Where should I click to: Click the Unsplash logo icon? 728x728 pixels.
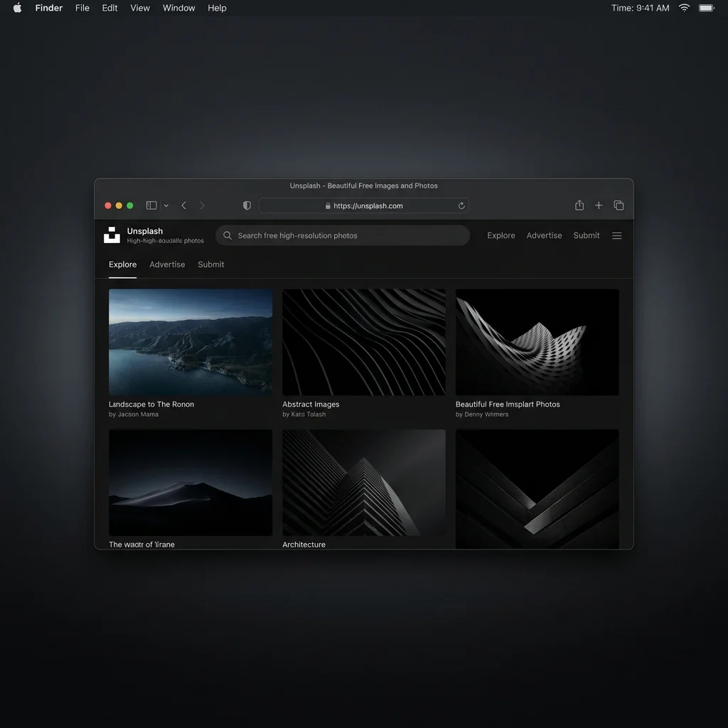click(x=112, y=235)
